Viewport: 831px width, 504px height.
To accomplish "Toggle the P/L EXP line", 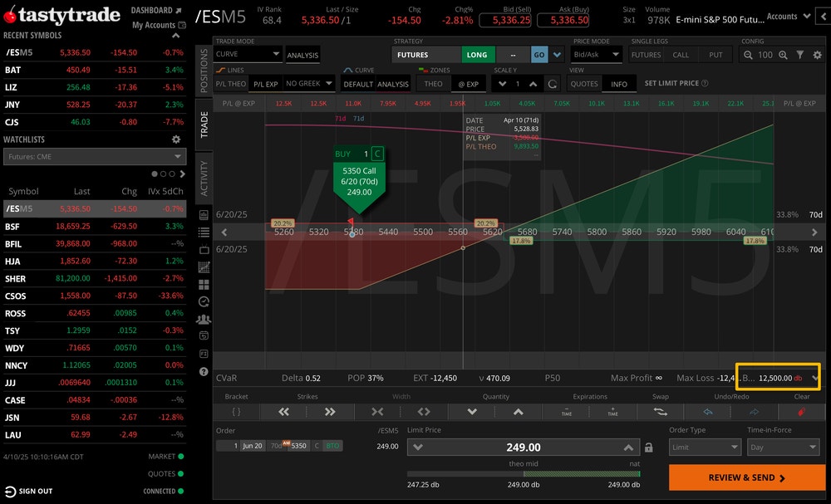I will 266,84.
